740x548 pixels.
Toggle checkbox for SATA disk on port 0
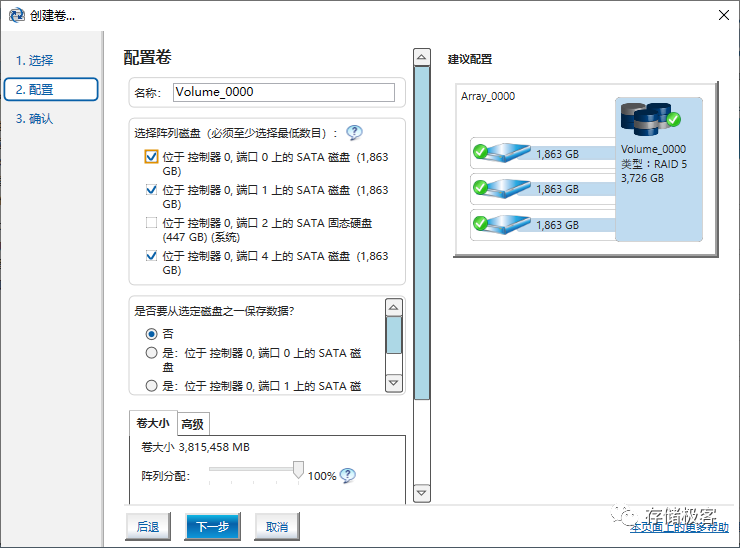151,157
